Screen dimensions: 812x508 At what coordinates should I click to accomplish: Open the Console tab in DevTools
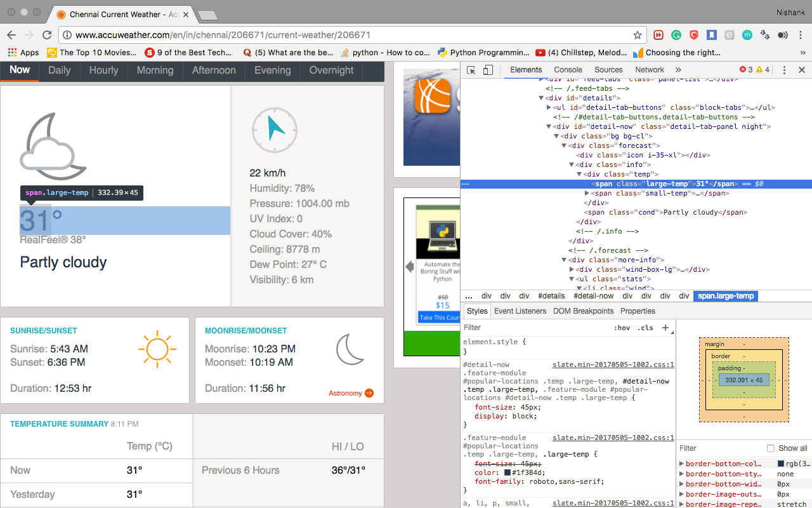(x=568, y=70)
